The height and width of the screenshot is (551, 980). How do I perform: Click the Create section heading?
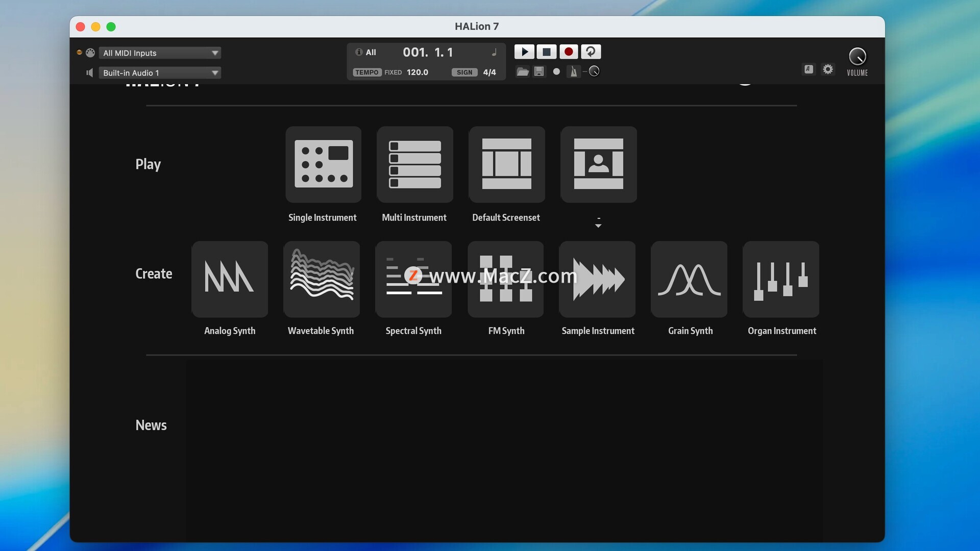click(x=154, y=274)
